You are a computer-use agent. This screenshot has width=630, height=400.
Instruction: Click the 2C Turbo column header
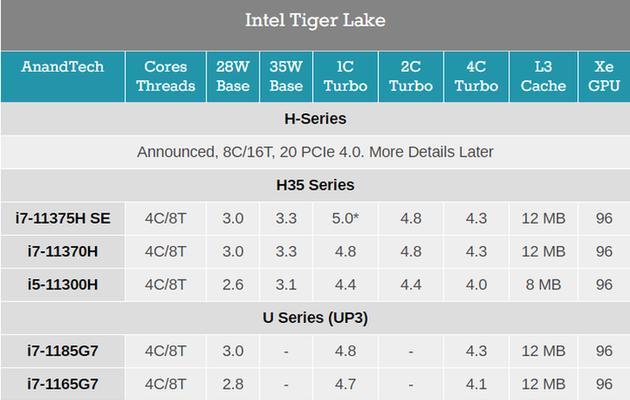pyautogui.click(x=411, y=76)
